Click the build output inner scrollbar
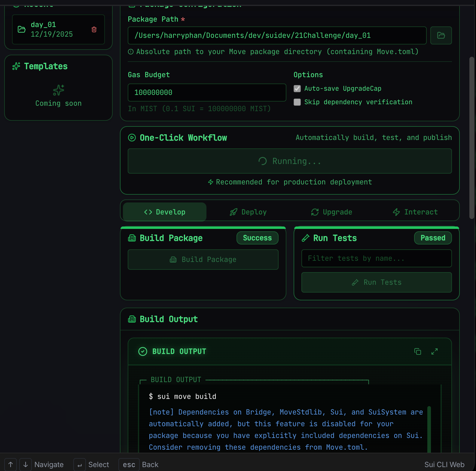Screen dimensions: 476x471 [x=429, y=430]
